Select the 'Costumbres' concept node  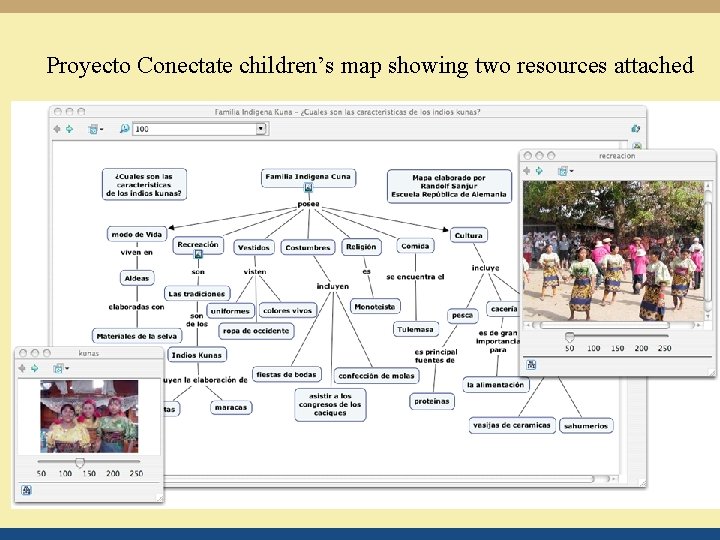pos(308,248)
